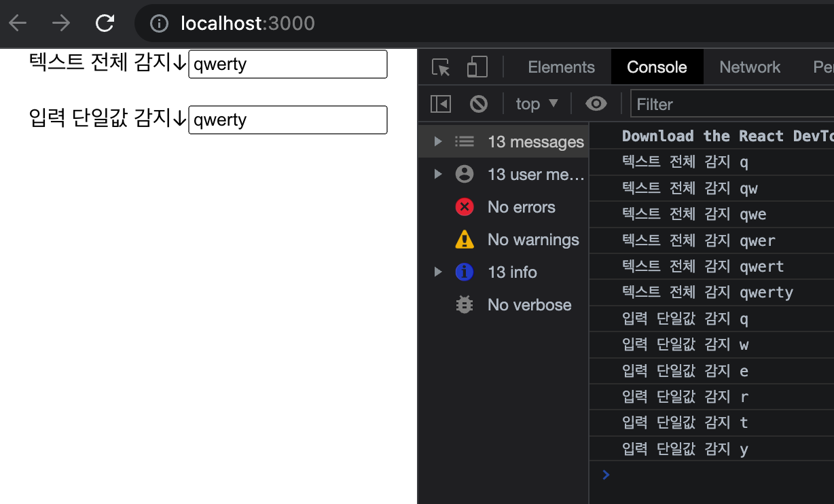834x504 pixels.
Task: View site information icon in address bar
Action: coord(159,24)
